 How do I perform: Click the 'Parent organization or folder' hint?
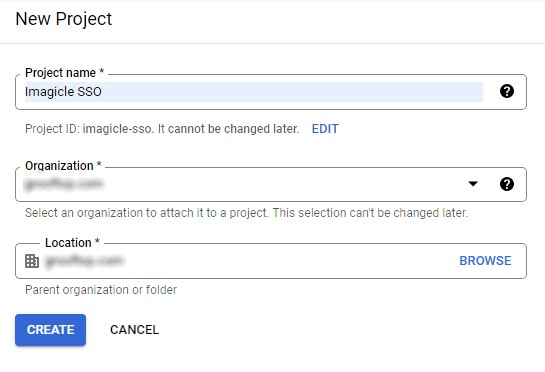coord(101,290)
